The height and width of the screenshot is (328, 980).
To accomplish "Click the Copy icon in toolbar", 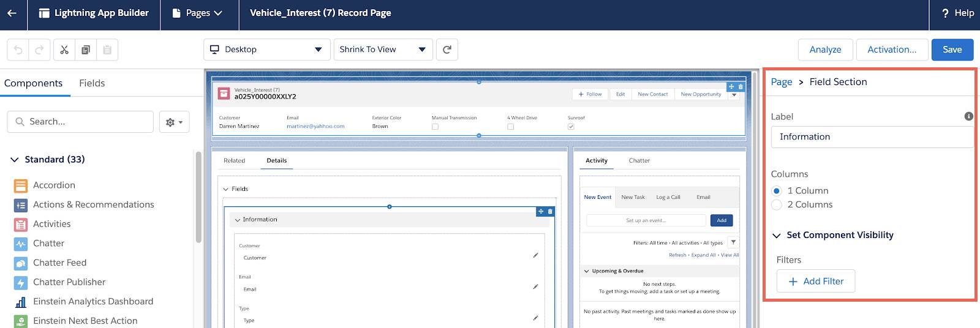I will tap(86, 50).
